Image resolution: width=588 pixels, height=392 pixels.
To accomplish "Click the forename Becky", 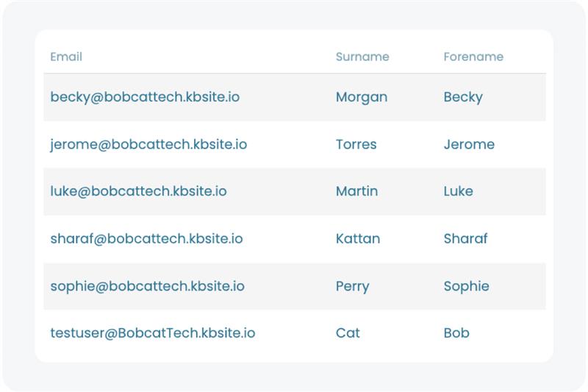I will point(463,97).
